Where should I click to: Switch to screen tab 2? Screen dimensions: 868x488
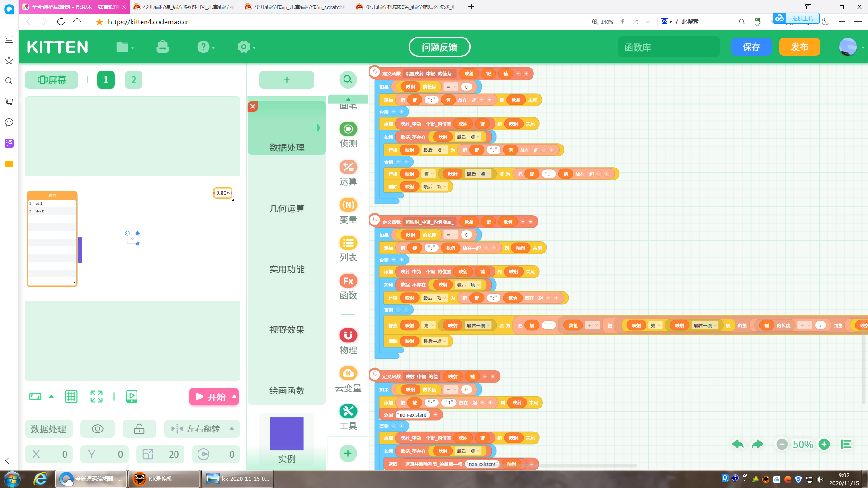click(133, 80)
